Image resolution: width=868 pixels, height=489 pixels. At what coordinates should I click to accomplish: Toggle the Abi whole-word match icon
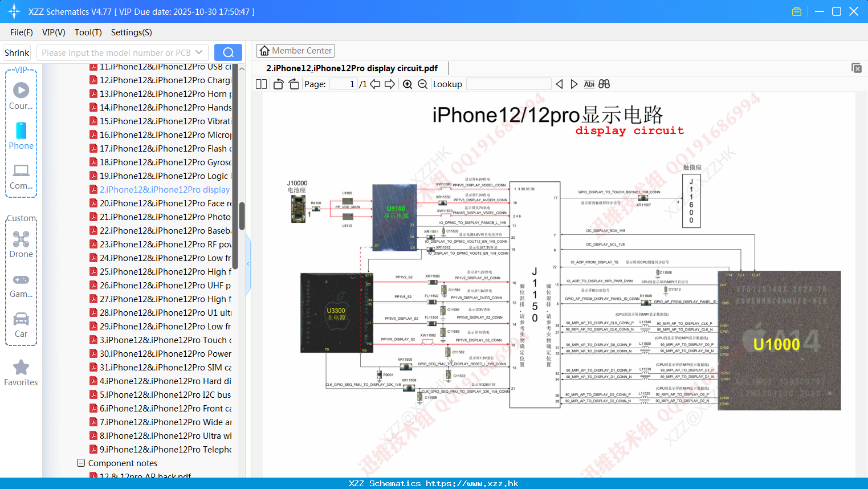589,84
